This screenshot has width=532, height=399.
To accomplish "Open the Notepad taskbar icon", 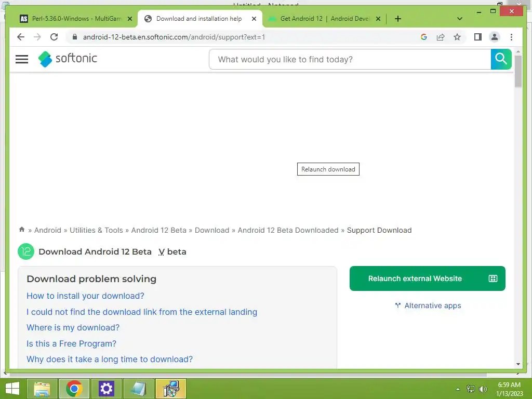I will point(138,389).
